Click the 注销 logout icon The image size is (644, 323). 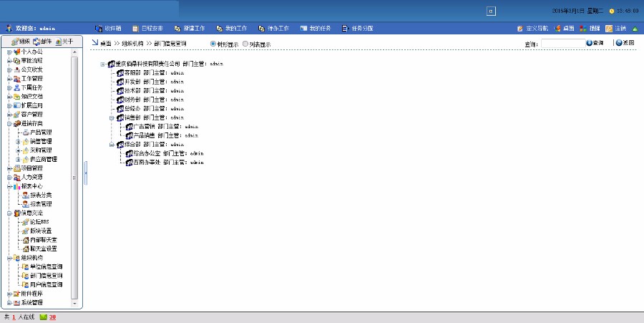point(609,29)
